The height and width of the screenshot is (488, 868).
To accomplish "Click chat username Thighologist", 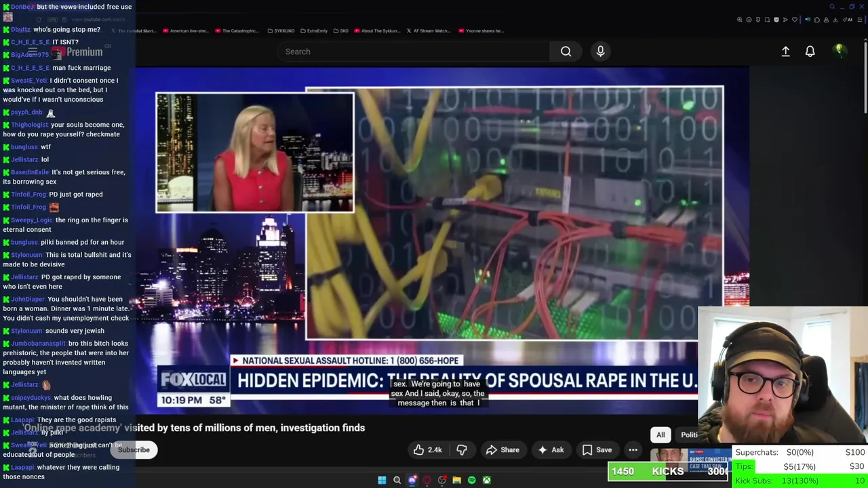I will tap(29, 125).
